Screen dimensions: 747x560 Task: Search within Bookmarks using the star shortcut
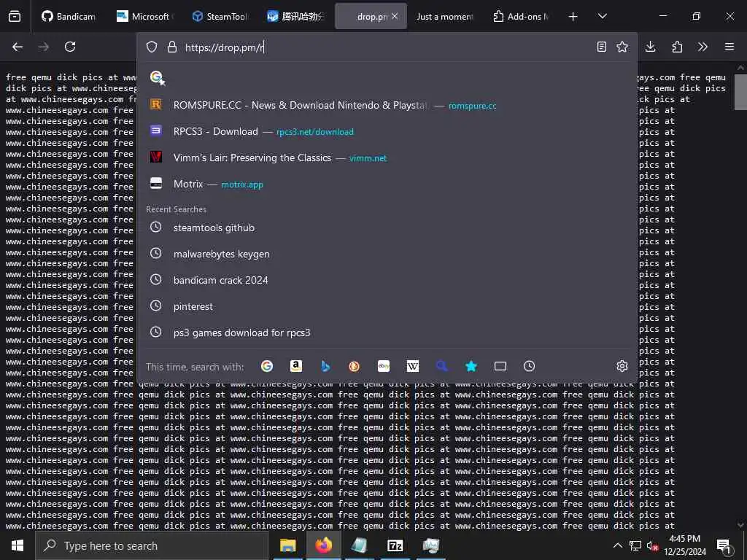(471, 366)
